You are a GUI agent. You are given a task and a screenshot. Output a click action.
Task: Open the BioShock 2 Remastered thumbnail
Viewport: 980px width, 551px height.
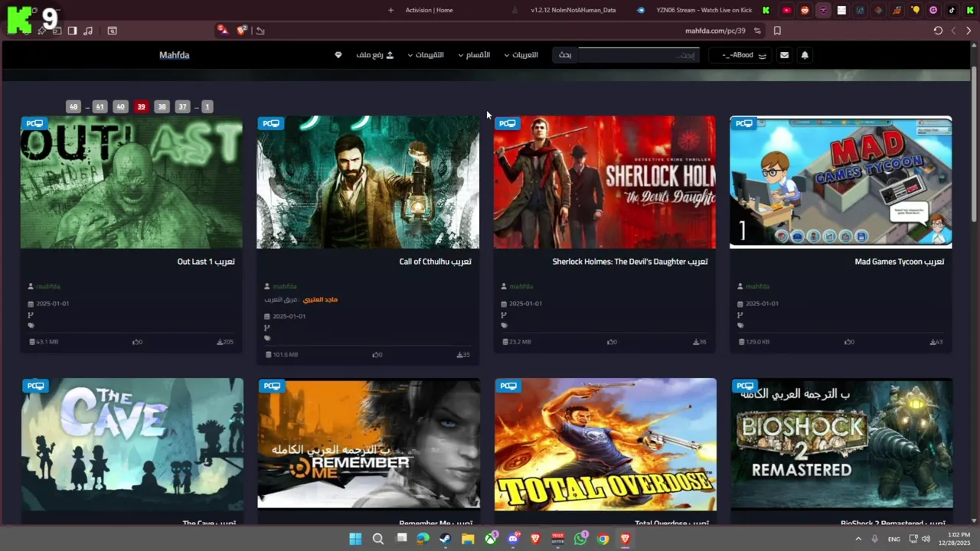(842, 444)
